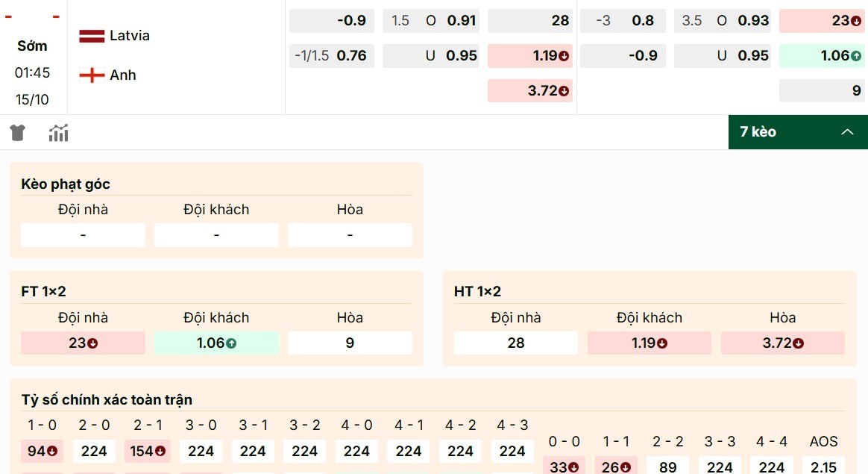Viewport: 868px width, 474px height.
Task: Select Over 0.93 at line 3.5
Action: coord(722,21)
